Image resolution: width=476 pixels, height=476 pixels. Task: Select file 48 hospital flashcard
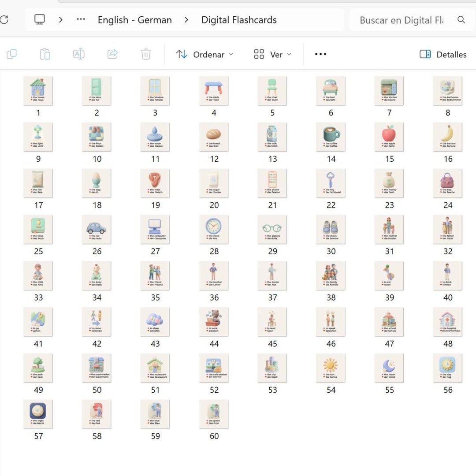click(x=448, y=321)
